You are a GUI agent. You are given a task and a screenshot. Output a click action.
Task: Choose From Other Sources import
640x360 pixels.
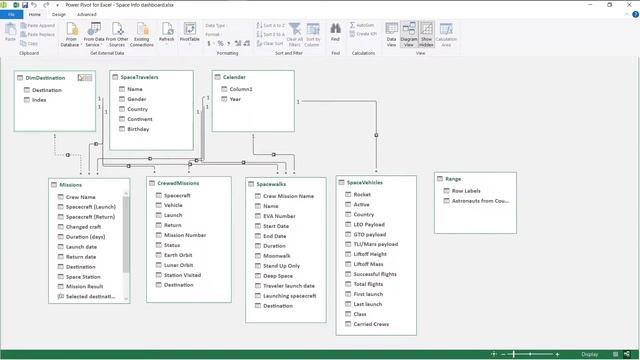point(117,34)
